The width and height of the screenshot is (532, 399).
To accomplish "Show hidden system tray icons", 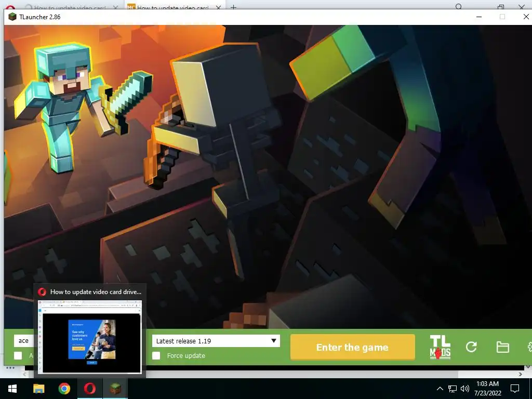I will click(440, 389).
